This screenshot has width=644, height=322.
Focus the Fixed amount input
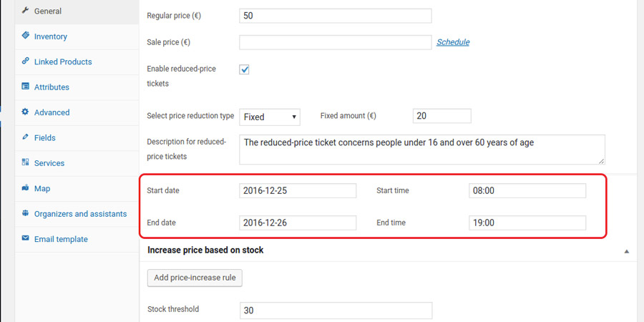[x=441, y=117]
